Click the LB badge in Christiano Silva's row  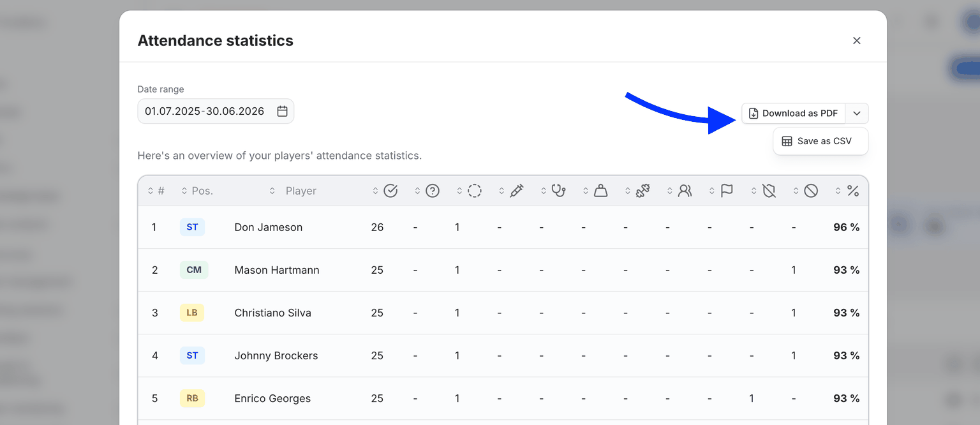(x=192, y=313)
